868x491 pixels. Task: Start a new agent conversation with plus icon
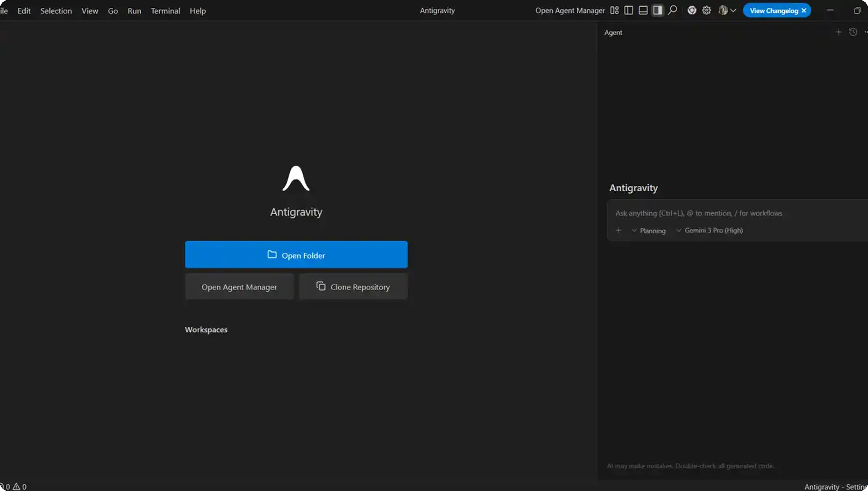tap(838, 32)
